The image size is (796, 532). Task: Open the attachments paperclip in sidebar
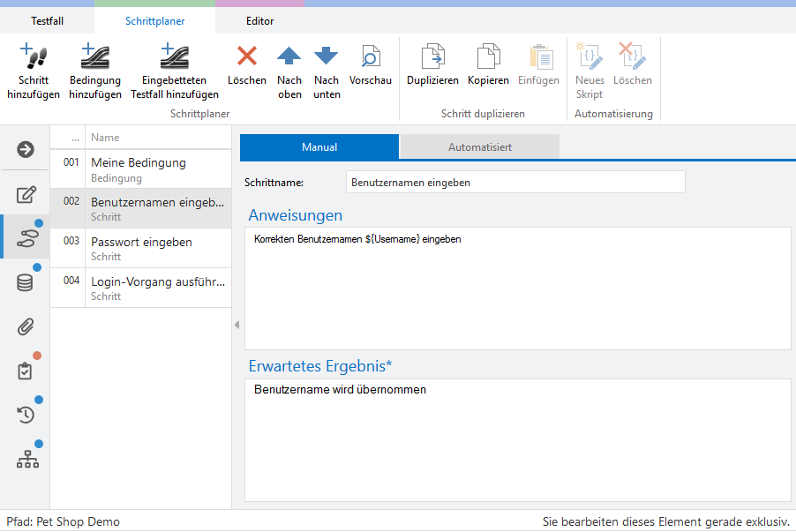26,327
